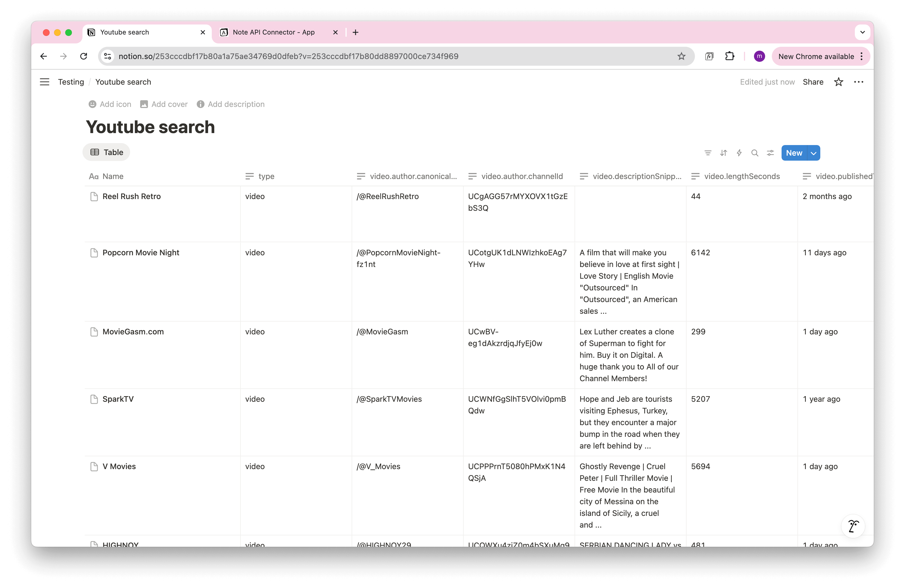Image resolution: width=905 pixels, height=588 pixels.
Task: Select the /@SparkTVMovies cell
Action: tap(407, 422)
